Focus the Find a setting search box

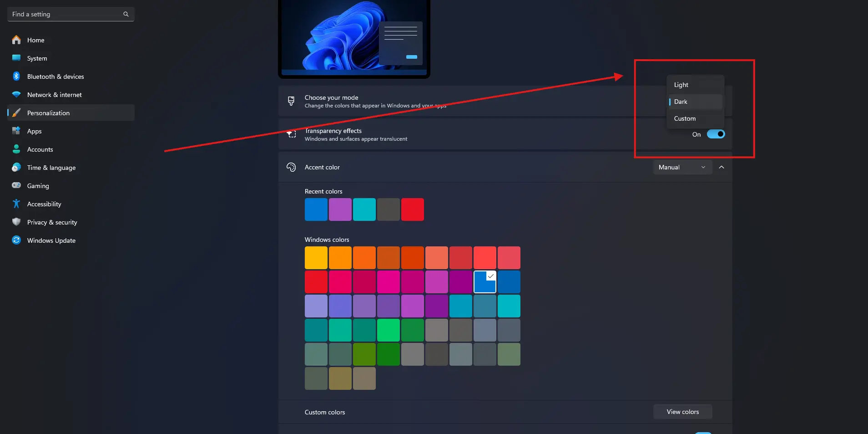(x=71, y=14)
